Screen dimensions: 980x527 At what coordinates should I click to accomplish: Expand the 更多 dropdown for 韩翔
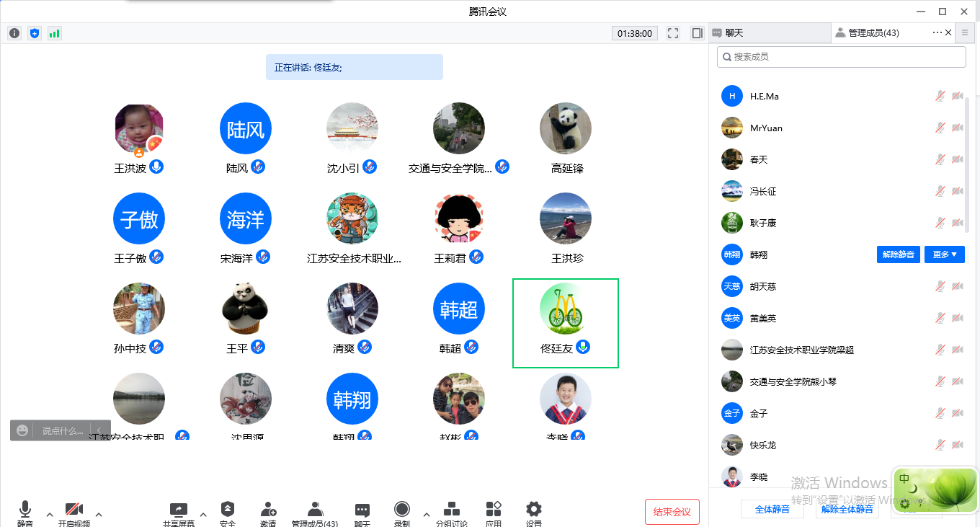[944, 254]
